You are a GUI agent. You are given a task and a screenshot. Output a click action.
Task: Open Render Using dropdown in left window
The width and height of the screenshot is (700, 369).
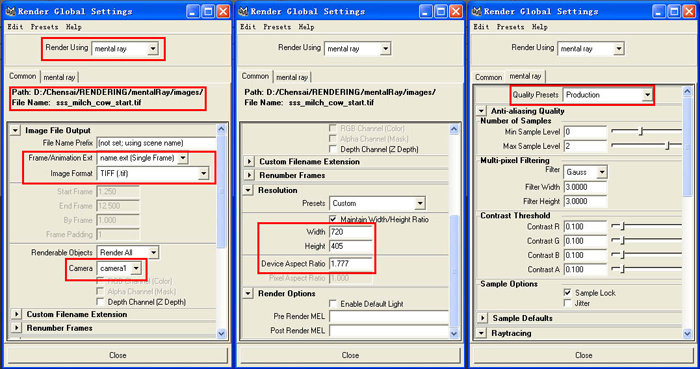tap(125, 49)
